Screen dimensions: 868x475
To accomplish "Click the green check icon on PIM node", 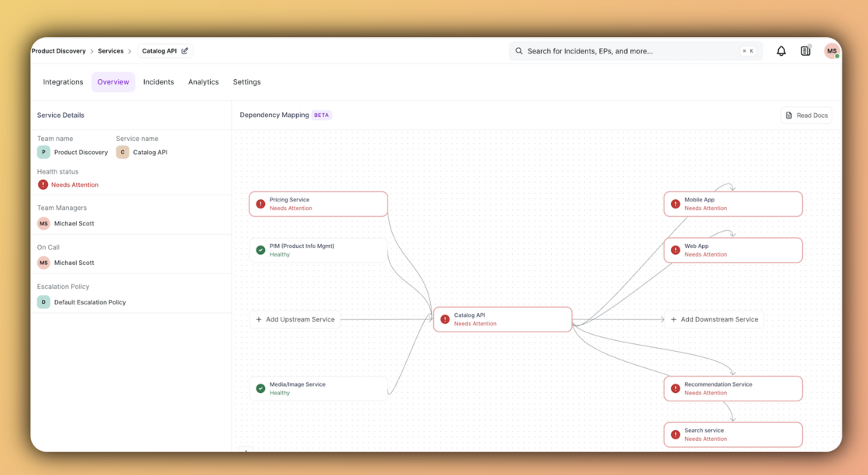I will 260,250.
